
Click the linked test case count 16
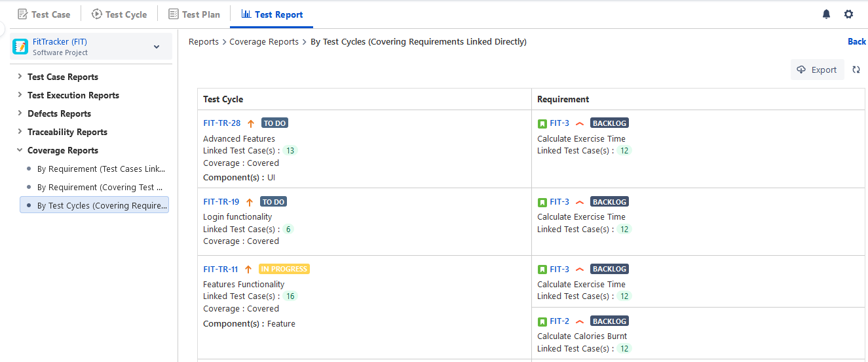click(x=290, y=296)
